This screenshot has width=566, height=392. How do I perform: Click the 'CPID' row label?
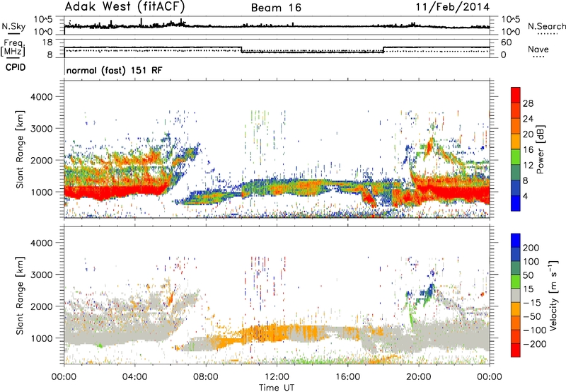(x=16, y=67)
